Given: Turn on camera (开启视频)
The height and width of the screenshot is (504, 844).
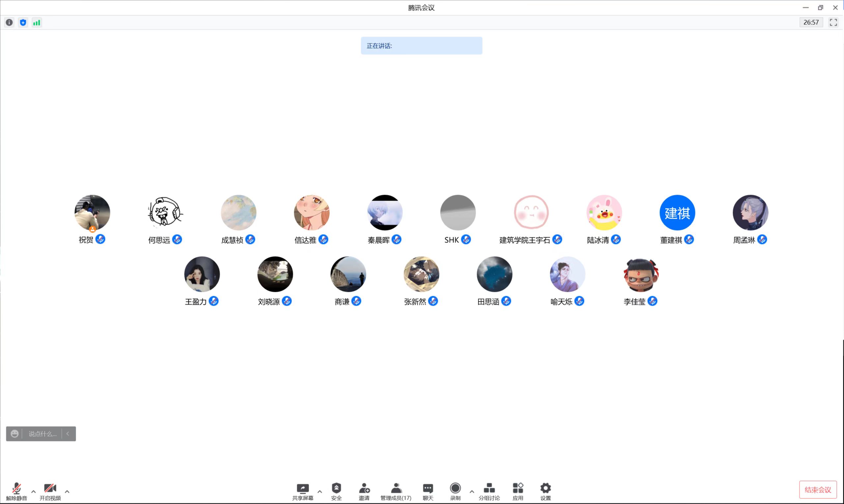Looking at the screenshot, I should [x=50, y=491].
